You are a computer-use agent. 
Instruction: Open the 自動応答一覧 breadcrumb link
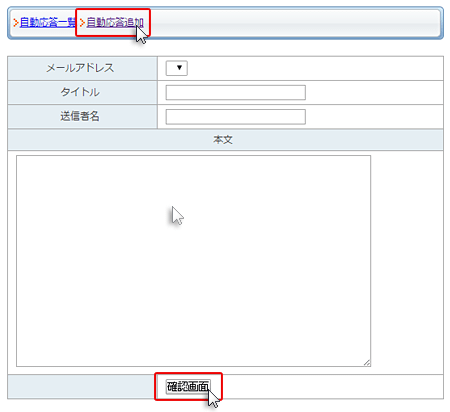pyautogui.click(x=48, y=23)
